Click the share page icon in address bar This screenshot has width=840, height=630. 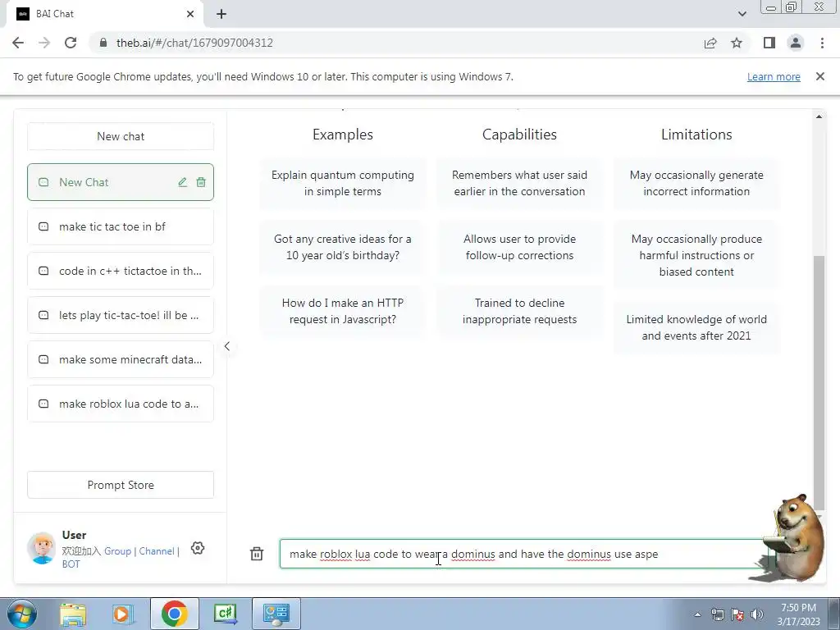pos(710,43)
